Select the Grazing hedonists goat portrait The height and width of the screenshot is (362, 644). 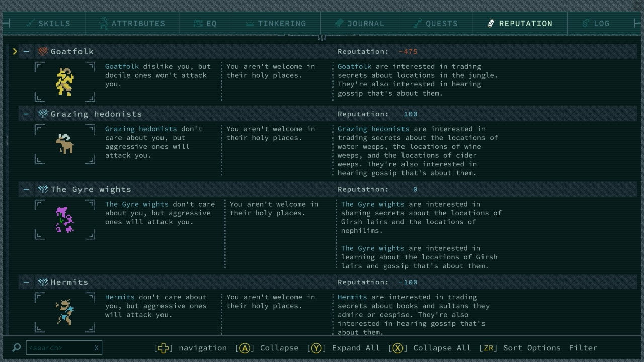65,144
